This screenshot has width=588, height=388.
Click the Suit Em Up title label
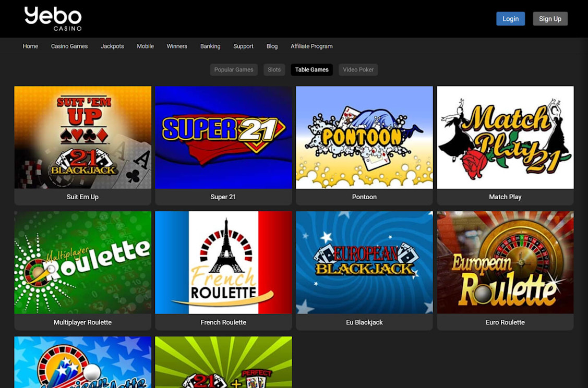pyautogui.click(x=82, y=197)
